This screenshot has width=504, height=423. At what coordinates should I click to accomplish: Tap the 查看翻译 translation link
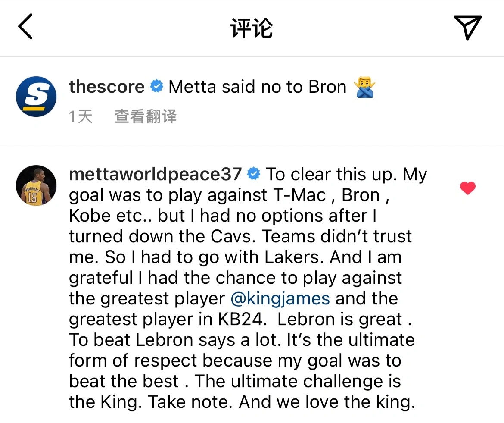point(146,116)
